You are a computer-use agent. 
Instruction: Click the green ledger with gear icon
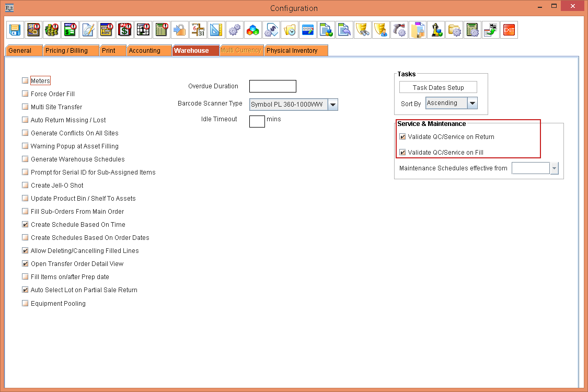click(473, 30)
